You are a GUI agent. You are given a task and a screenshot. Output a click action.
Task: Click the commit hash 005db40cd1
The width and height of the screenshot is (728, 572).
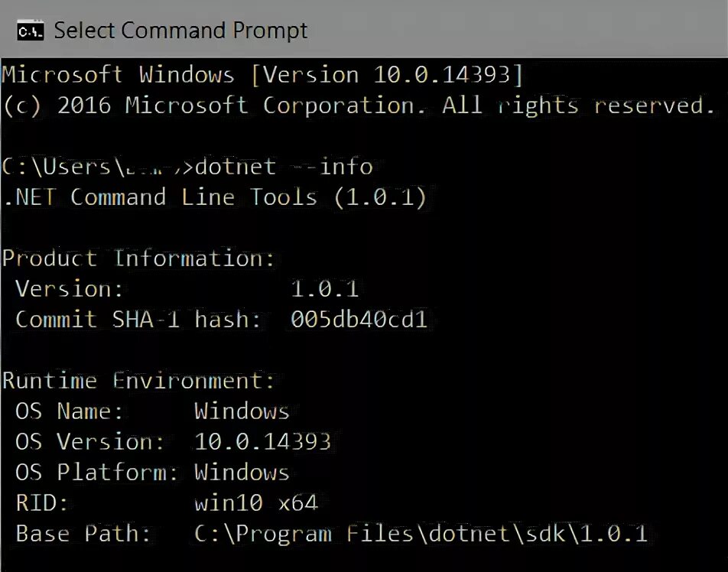point(359,320)
